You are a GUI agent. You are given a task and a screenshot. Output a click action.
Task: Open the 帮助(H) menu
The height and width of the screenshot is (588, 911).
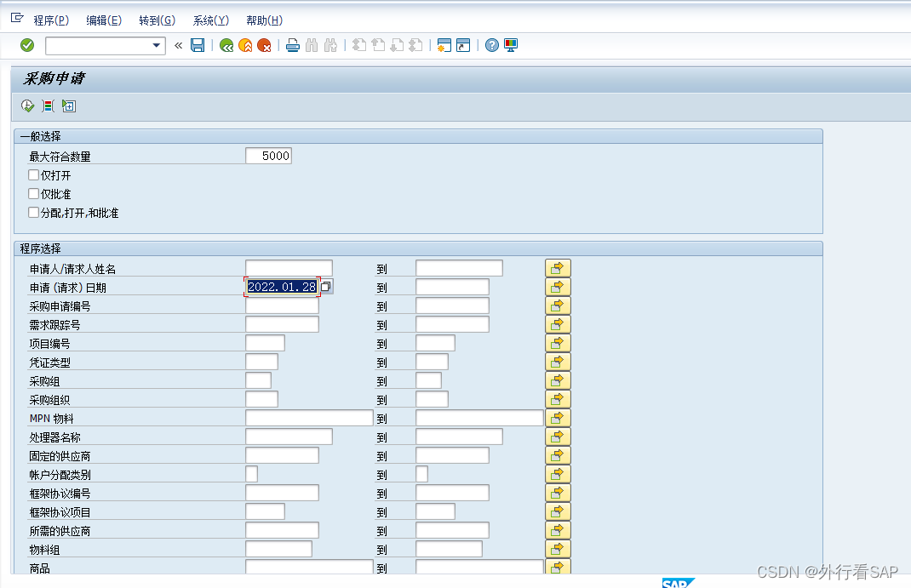(264, 20)
